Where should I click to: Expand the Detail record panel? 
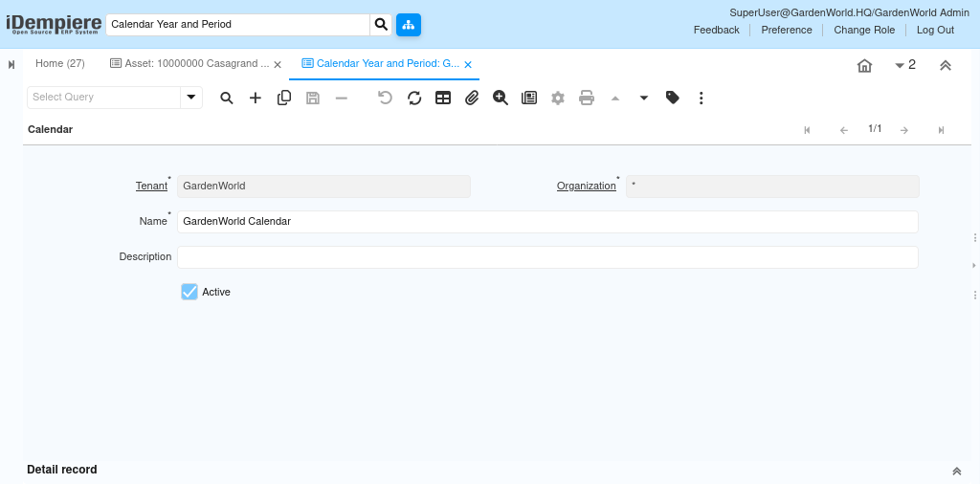pos(956,471)
